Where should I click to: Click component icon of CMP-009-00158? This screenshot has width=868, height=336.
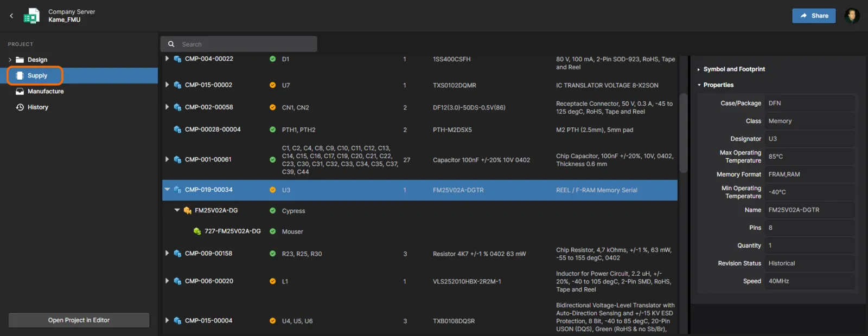tap(177, 254)
